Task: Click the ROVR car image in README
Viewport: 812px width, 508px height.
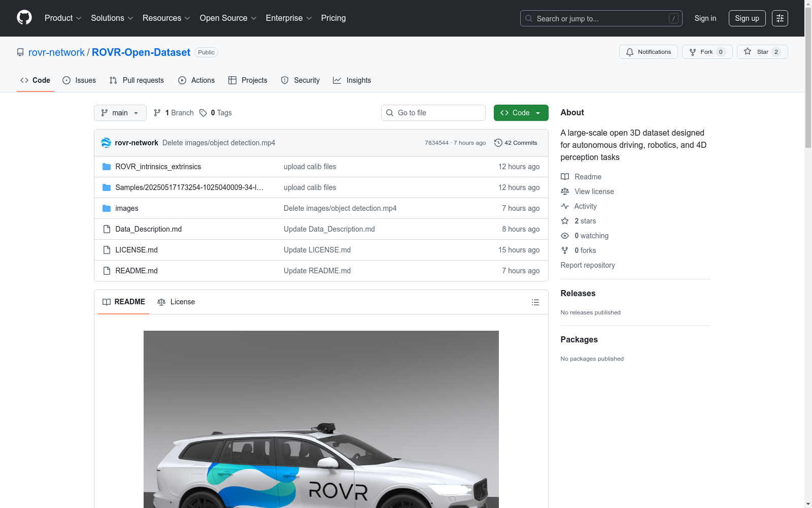Action: point(321,419)
